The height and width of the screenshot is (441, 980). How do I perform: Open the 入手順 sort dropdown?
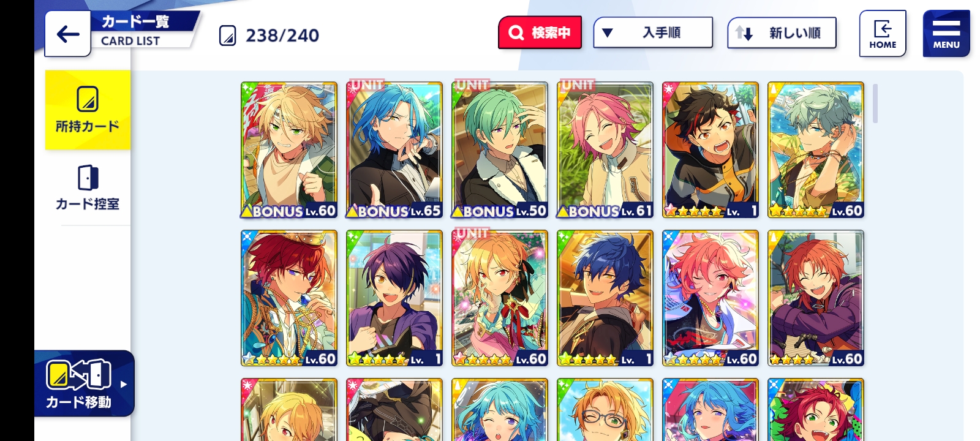tap(653, 32)
